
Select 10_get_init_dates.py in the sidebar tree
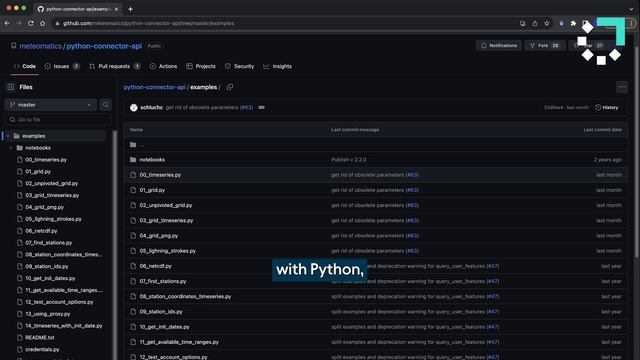point(50,278)
